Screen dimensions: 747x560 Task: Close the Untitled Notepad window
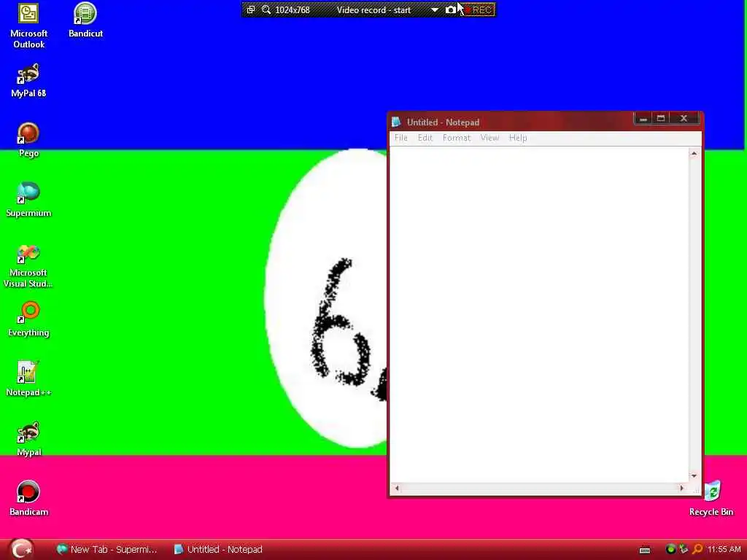684,118
